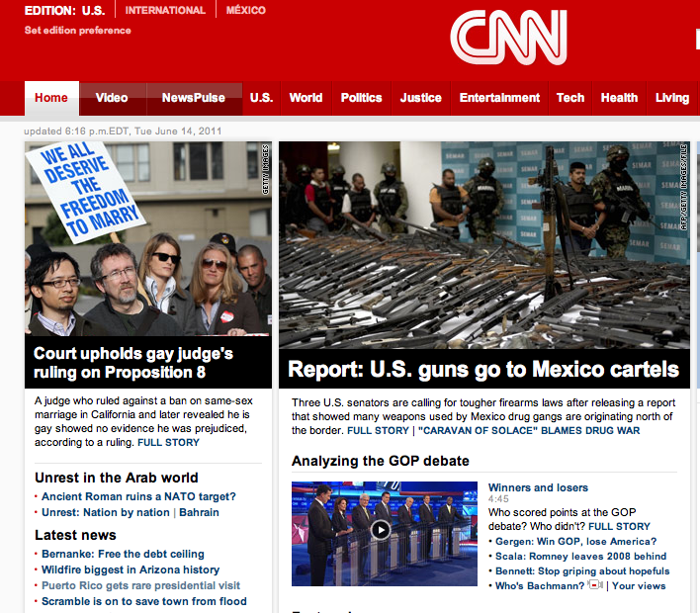This screenshot has height=613, width=700.
Task: Go to the Video section
Action: click(112, 98)
